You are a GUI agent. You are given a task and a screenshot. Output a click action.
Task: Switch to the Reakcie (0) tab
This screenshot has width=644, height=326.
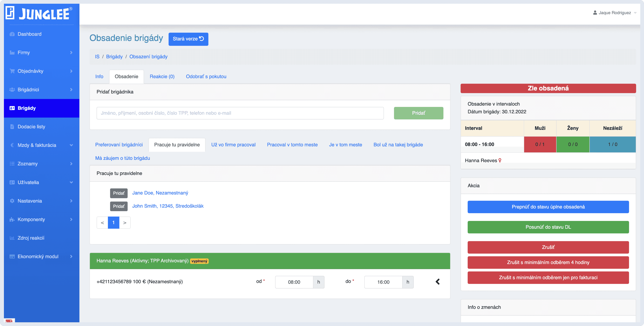pyautogui.click(x=162, y=76)
